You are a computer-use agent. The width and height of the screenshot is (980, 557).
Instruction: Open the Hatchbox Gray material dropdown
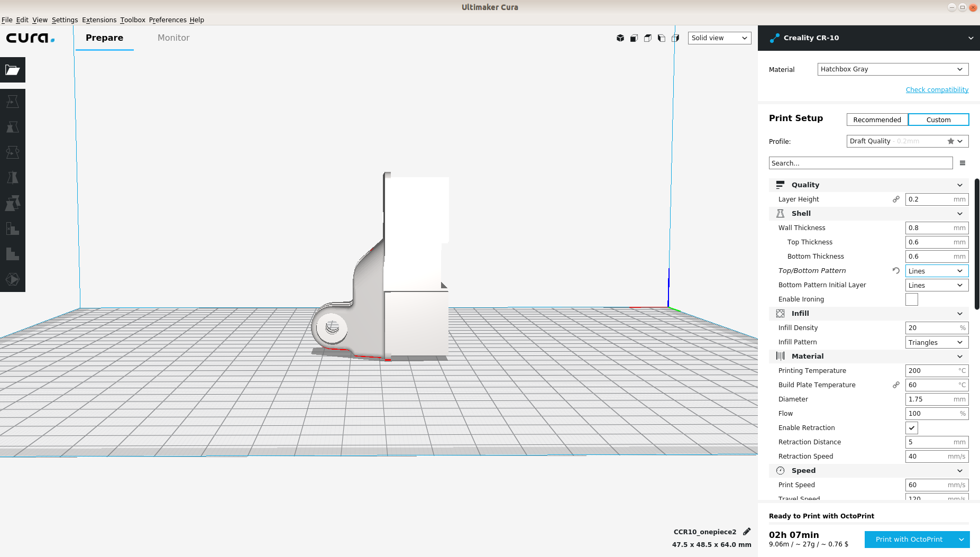tap(893, 69)
